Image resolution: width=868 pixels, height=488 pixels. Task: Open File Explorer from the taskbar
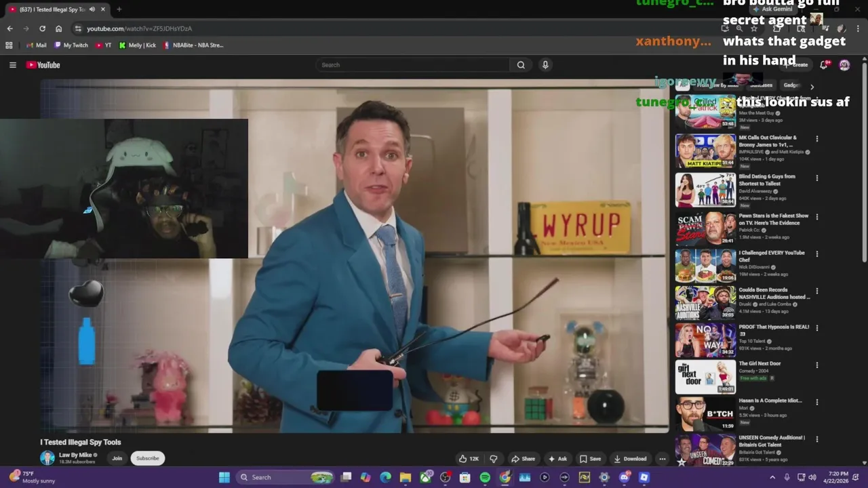coord(406,477)
